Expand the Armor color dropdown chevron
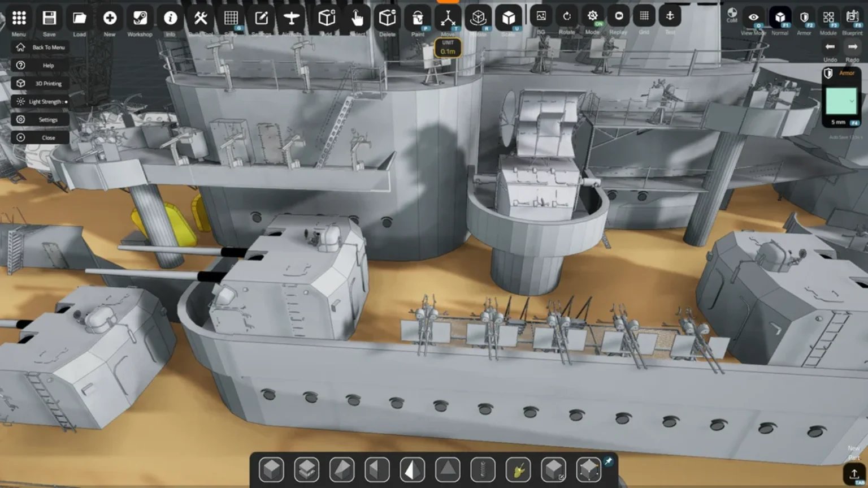Image resolution: width=868 pixels, height=488 pixels. [x=852, y=101]
